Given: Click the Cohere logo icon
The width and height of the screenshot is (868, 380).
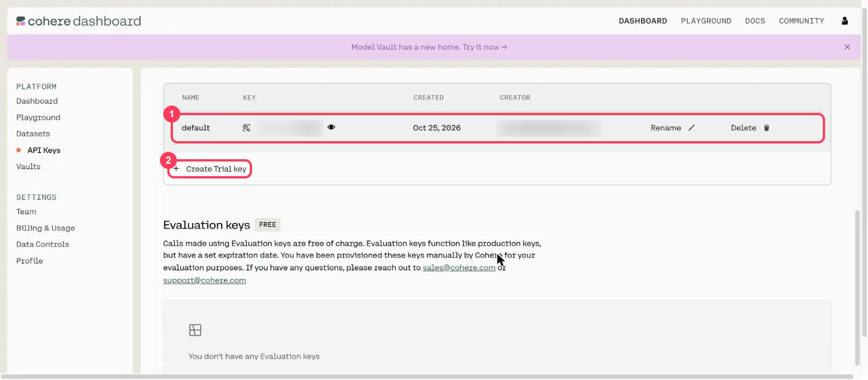Looking at the screenshot, I should [21, 21].
